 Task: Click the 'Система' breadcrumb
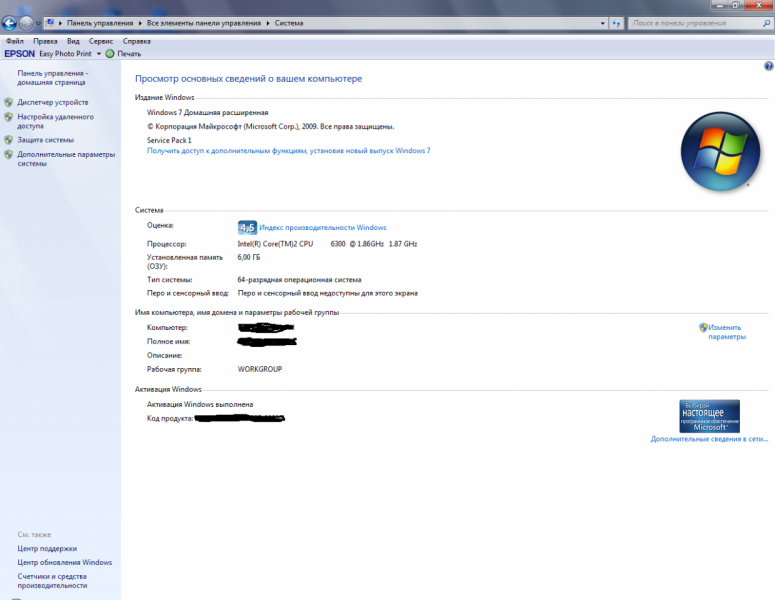pos(289,23)
